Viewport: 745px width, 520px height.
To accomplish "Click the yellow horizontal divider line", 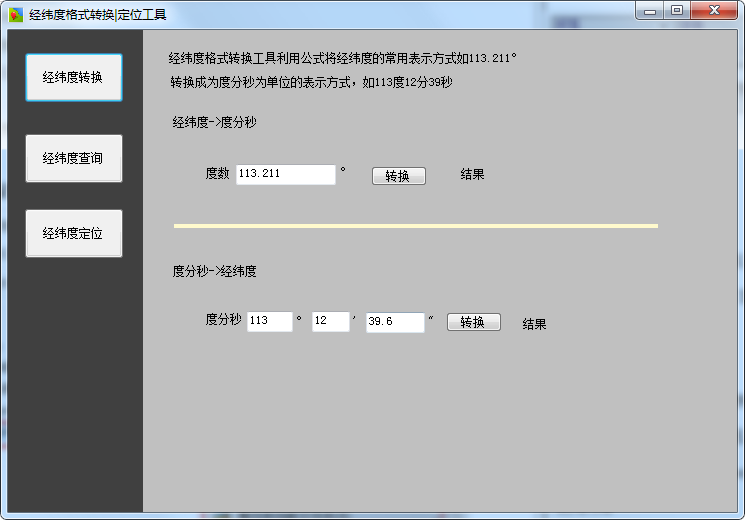I will coord(415,226).
